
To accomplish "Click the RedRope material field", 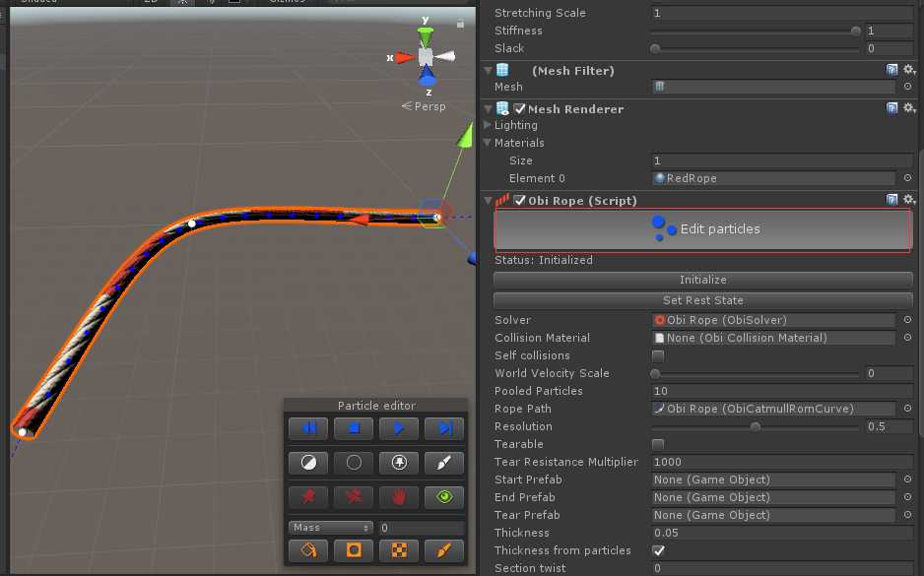I will pos(773,178).
